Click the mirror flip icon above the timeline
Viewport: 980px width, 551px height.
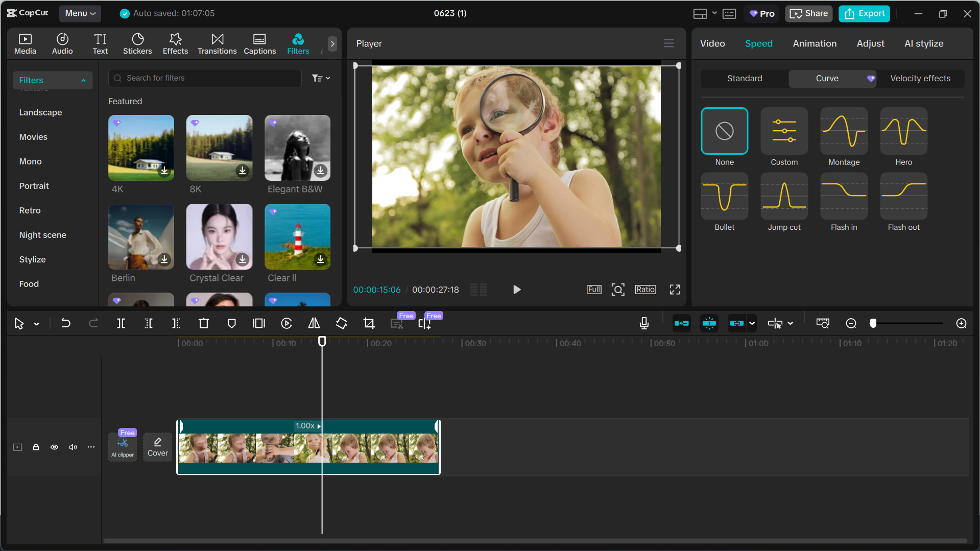(314, 323)
